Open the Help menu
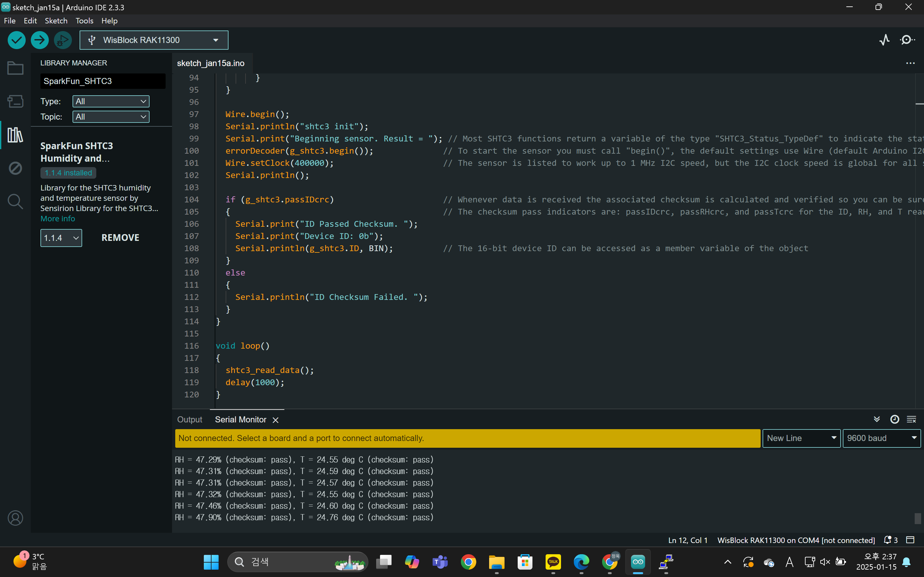Viewport: 924px width, 577px height. (109, 21)
